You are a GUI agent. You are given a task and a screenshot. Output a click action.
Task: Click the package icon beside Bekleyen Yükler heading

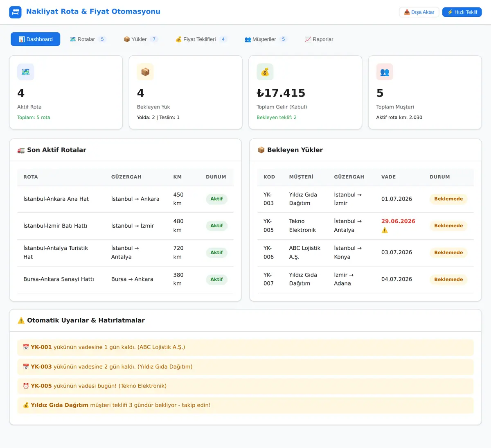coord(261,150)
